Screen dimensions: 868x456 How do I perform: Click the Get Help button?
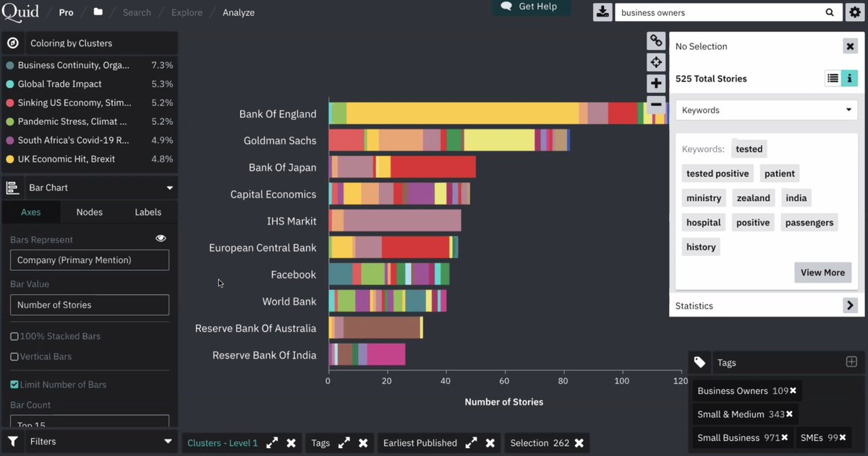(531, 7)
